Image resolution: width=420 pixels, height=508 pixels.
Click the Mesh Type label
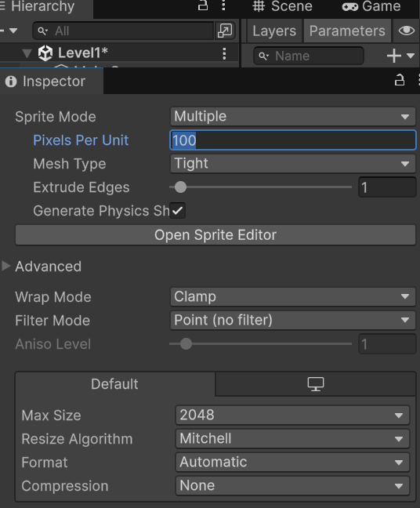pyautogui.click(x=70, y=164)
